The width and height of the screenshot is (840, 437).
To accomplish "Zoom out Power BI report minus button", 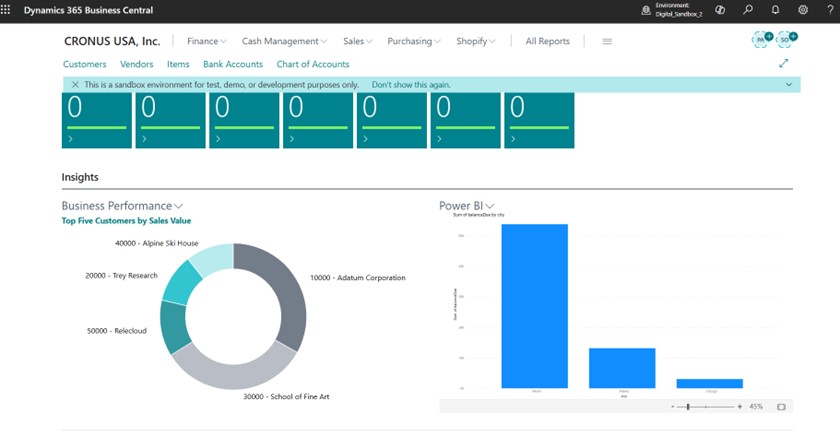I will point(673,407).
